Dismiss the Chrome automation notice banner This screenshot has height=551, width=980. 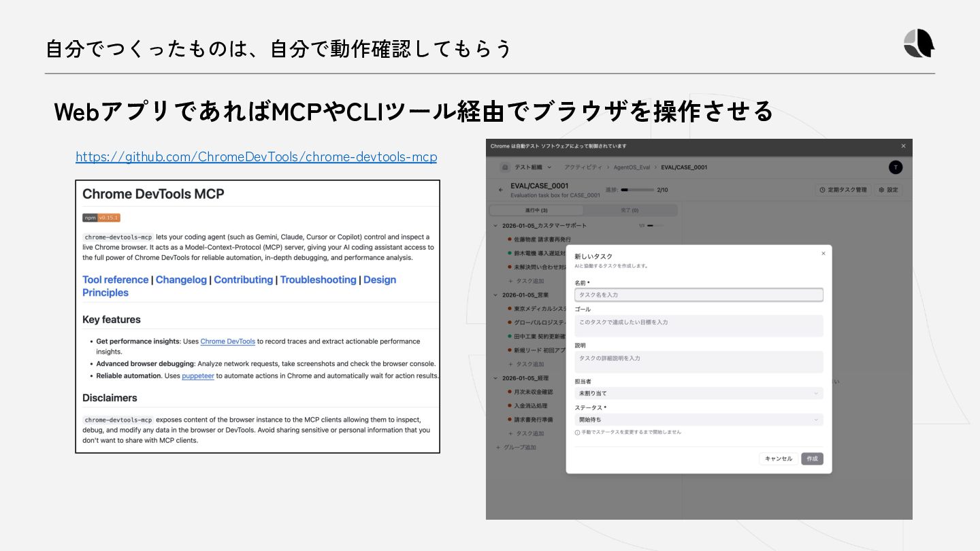tap(903, 146)
